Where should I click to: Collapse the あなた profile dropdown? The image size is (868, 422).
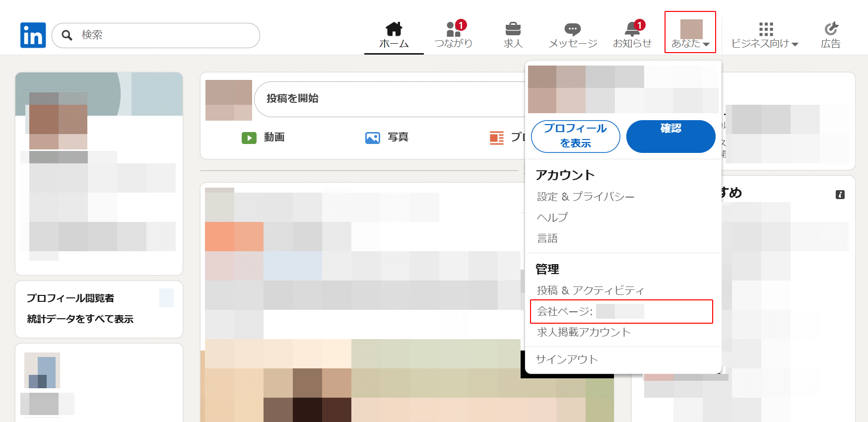point(690,33)
